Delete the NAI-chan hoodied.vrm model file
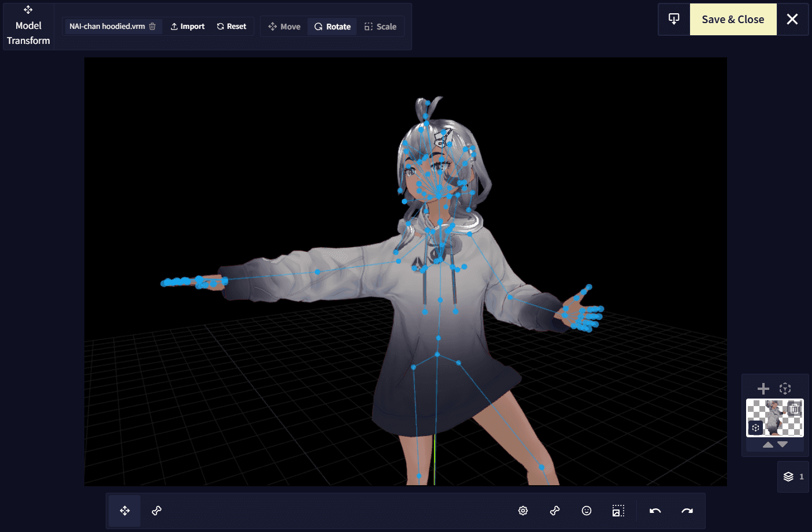 coord(153,27)
